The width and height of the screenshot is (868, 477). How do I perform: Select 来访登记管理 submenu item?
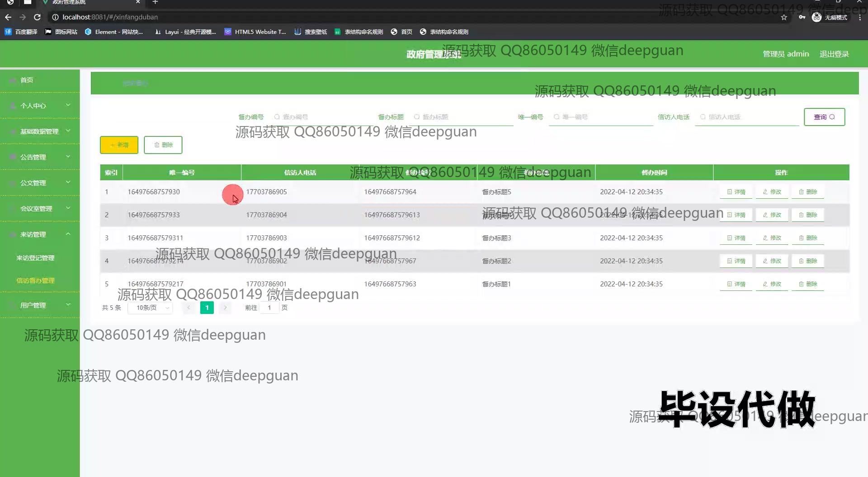click(35, 258)
